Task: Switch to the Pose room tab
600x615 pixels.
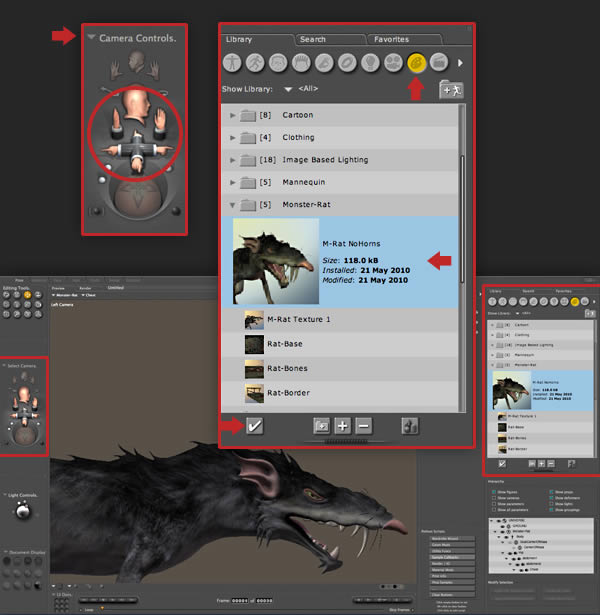Action: click(19, 280)
